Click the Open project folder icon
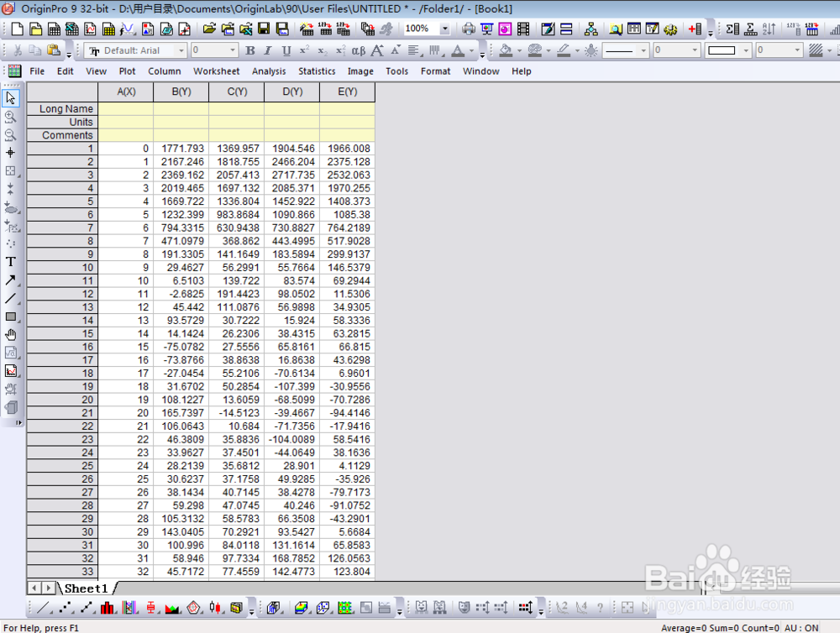Viewport: 840px width, 633px height. [209, 29]
